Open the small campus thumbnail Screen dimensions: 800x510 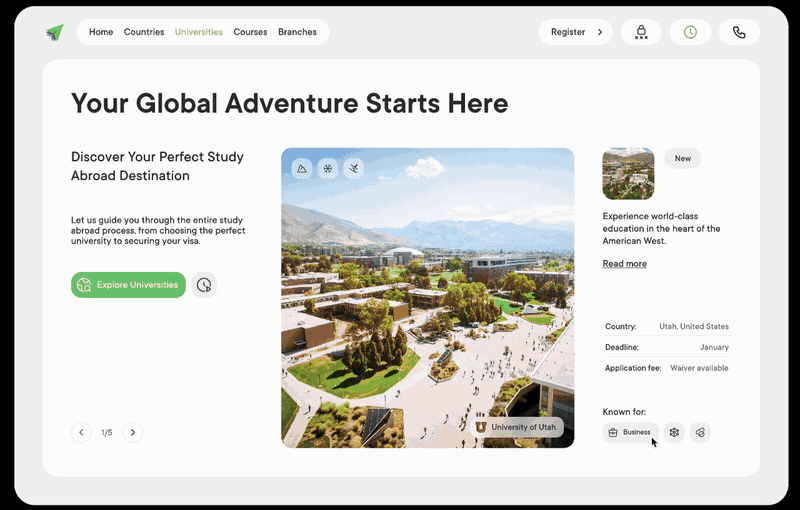coord(628,174)
